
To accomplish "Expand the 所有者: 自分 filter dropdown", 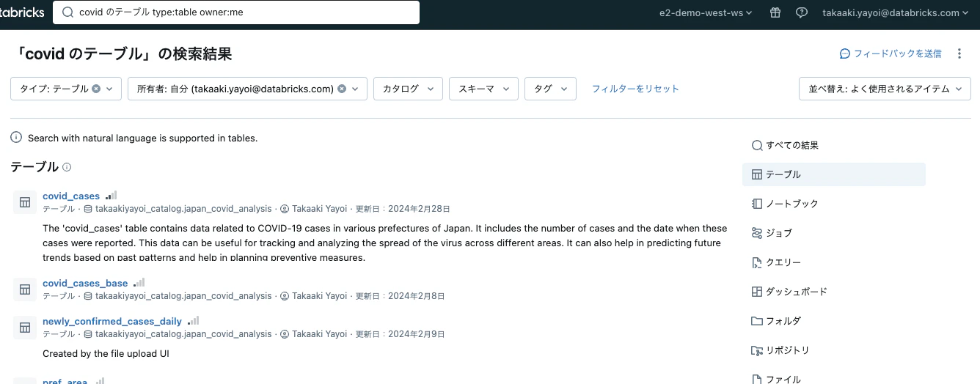I will coord(355,89).
